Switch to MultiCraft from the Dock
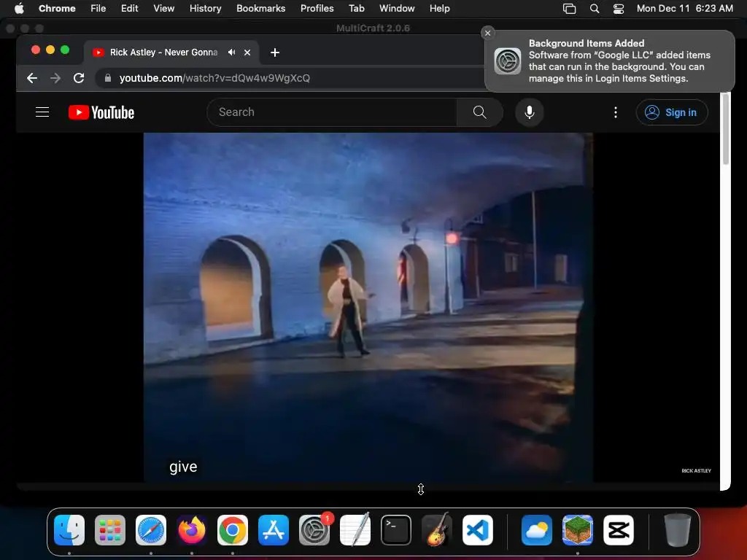Viewport: 747px width, 560px height. [578, 530]
